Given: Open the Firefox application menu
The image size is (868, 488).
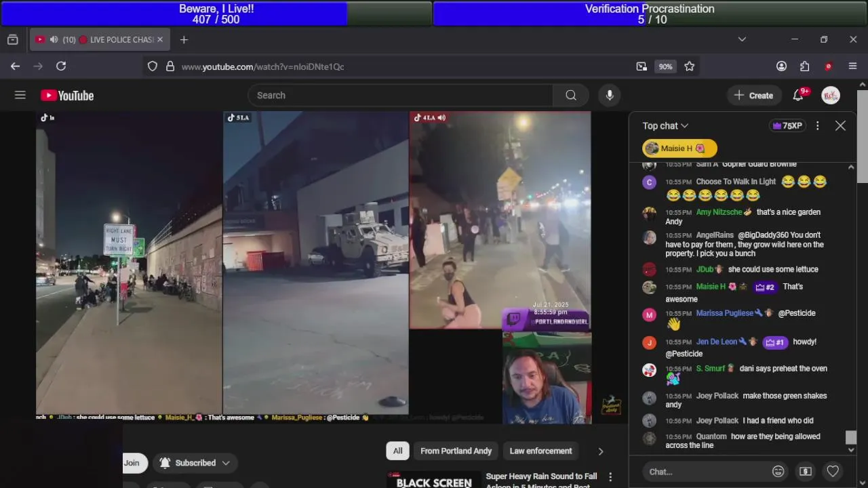Looking at the screenshot, I should [x=853, y=66].
